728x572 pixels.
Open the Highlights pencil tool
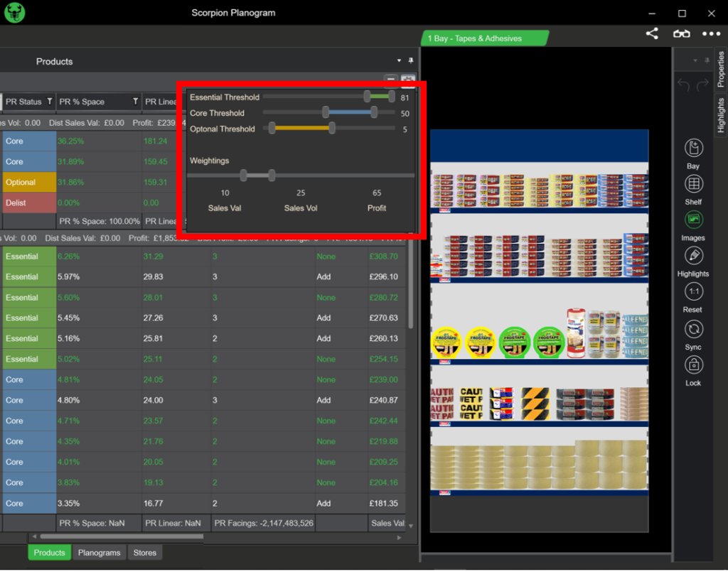693,256
